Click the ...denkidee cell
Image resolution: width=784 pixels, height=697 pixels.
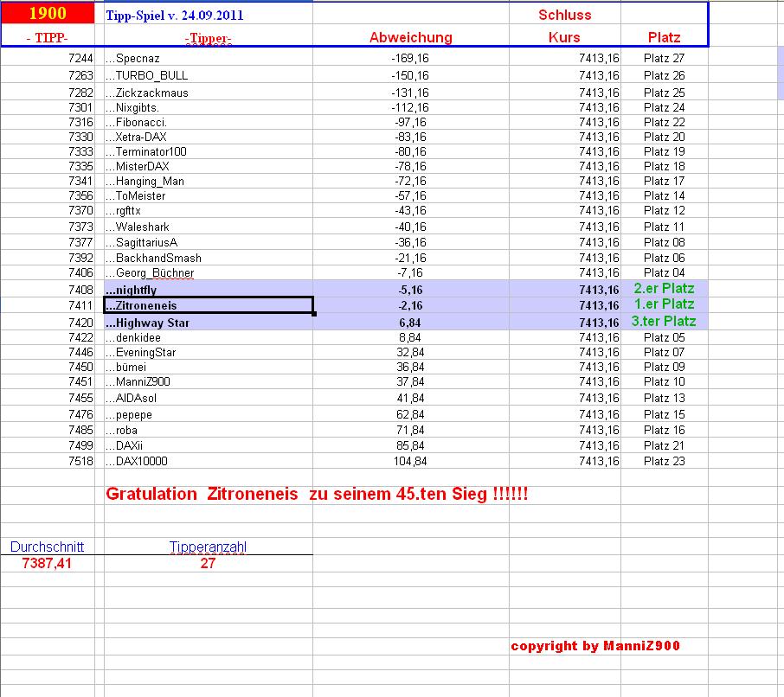tap(208, 338)
